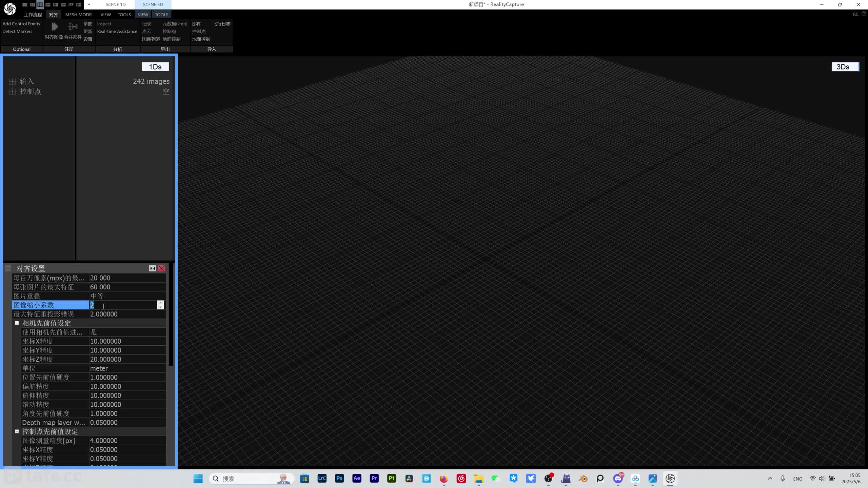Open Substance Painter from the taskbar
868x488 pixels.
392,479
